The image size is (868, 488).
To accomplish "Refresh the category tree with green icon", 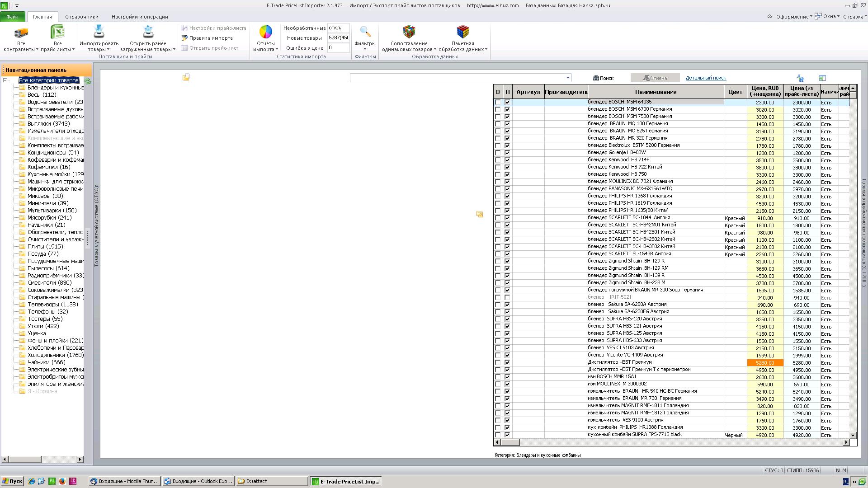I will point(88,81).
